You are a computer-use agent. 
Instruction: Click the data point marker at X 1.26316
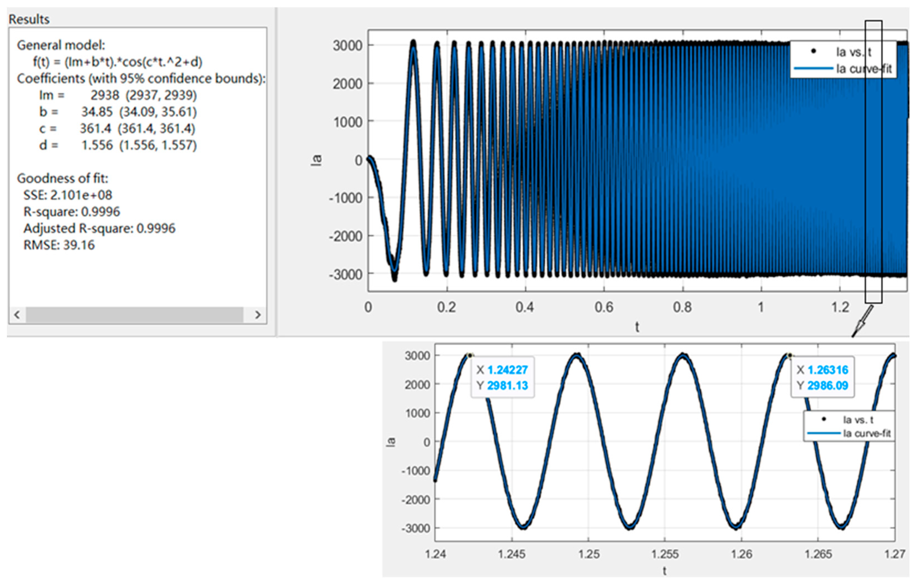(x=790, y=355)
